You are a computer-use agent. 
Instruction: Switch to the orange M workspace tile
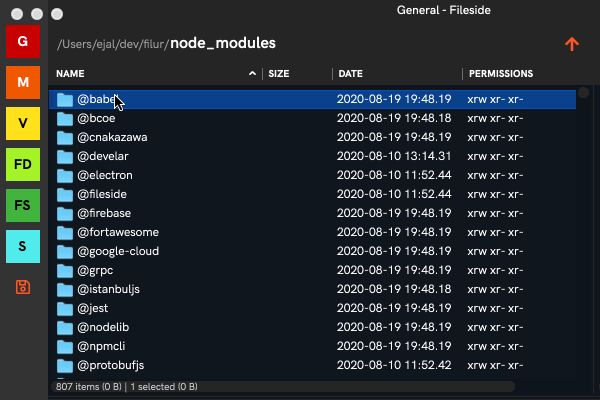(23, 82)
